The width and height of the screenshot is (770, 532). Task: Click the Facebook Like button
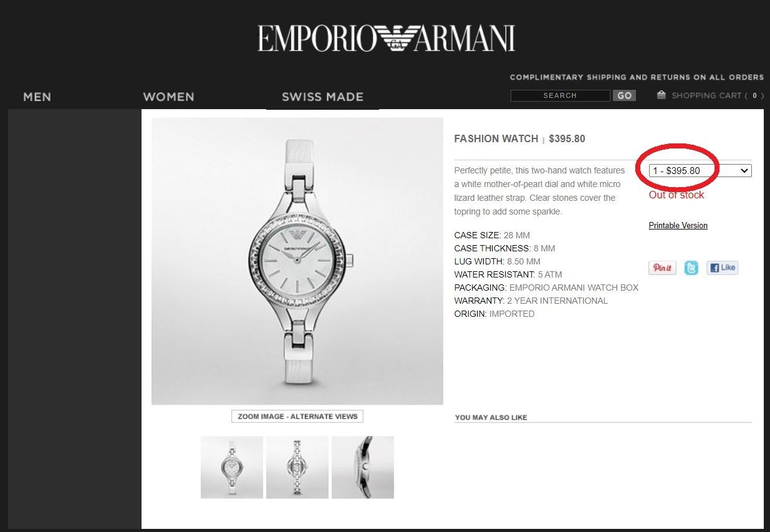722,268
